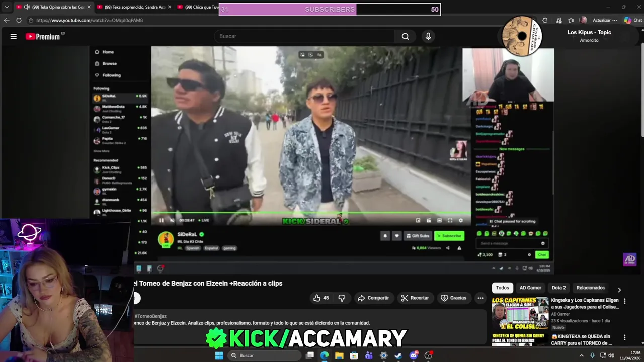
Task: Open title 'Kingteka y Los Capitanes Eligen'
Action: tap(586, 304)
